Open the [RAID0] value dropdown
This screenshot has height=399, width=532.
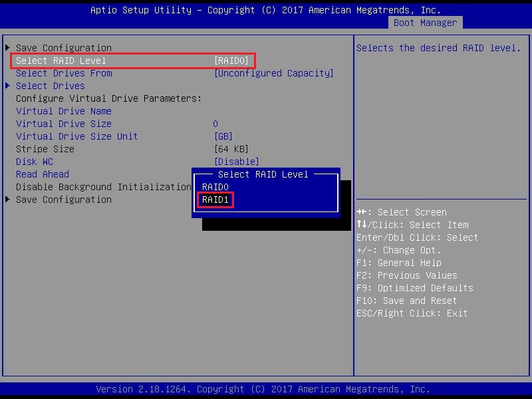(231, 61)
